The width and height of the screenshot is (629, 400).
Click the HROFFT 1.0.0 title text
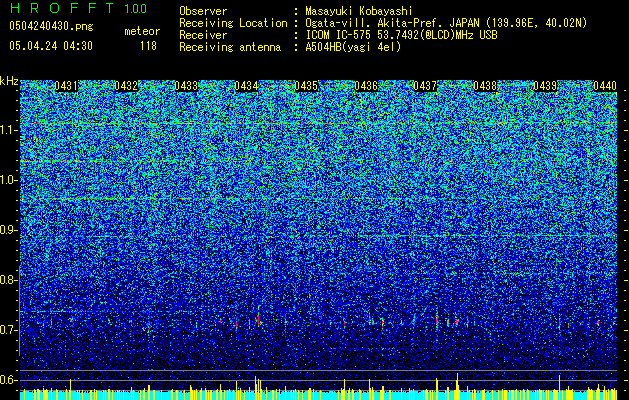tap(78, 8)
